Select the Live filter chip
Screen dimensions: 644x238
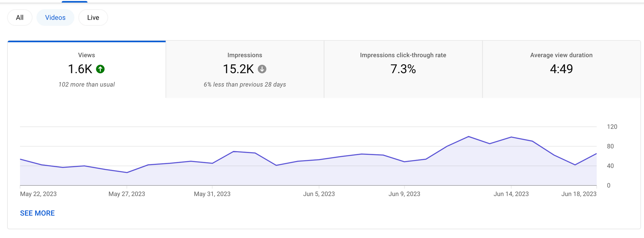(x=93, y=17)
